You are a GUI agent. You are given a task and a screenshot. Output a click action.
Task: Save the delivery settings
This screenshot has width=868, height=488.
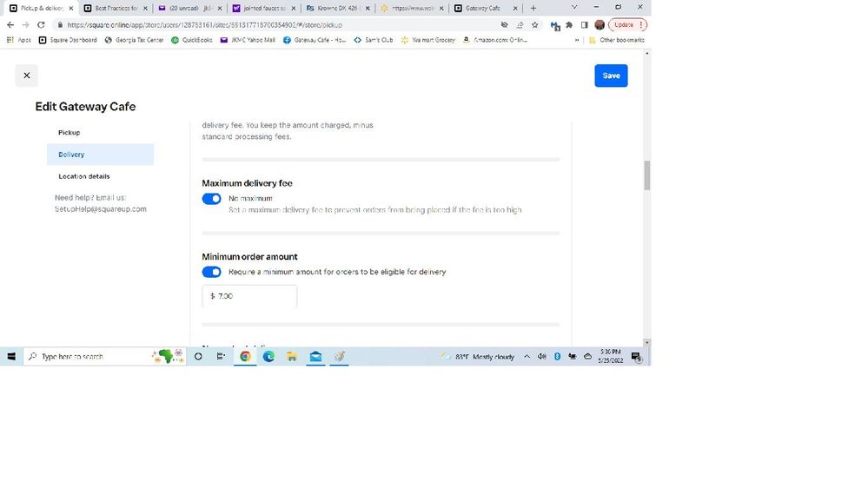[611, 76]
